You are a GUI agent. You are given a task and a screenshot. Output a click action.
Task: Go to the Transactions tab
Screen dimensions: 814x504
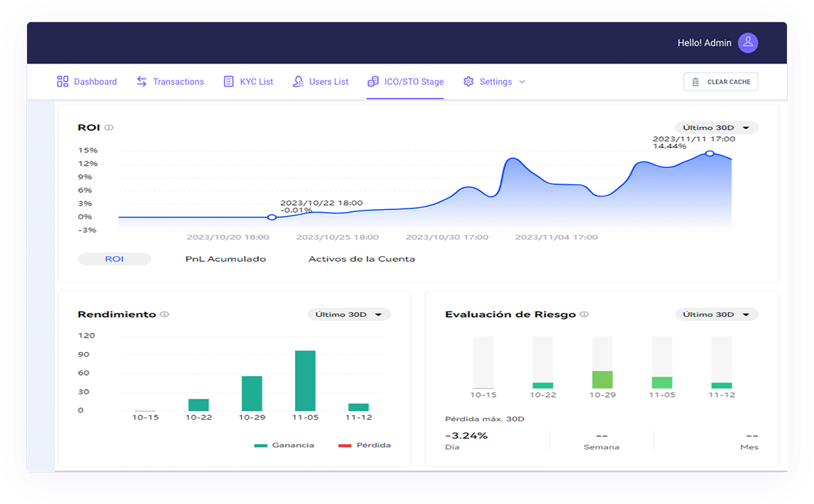coord(178,82)
